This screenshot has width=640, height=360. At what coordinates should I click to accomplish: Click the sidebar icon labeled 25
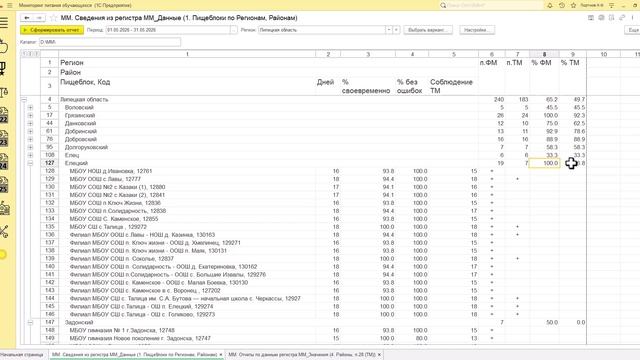coord(4,185)
